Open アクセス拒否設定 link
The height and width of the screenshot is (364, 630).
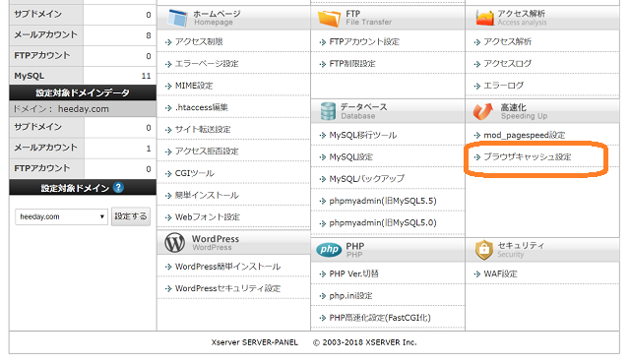tap(207, 152)
